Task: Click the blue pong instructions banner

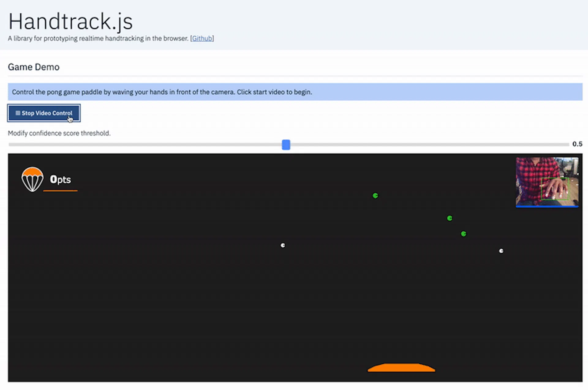Action: point(295,92)
